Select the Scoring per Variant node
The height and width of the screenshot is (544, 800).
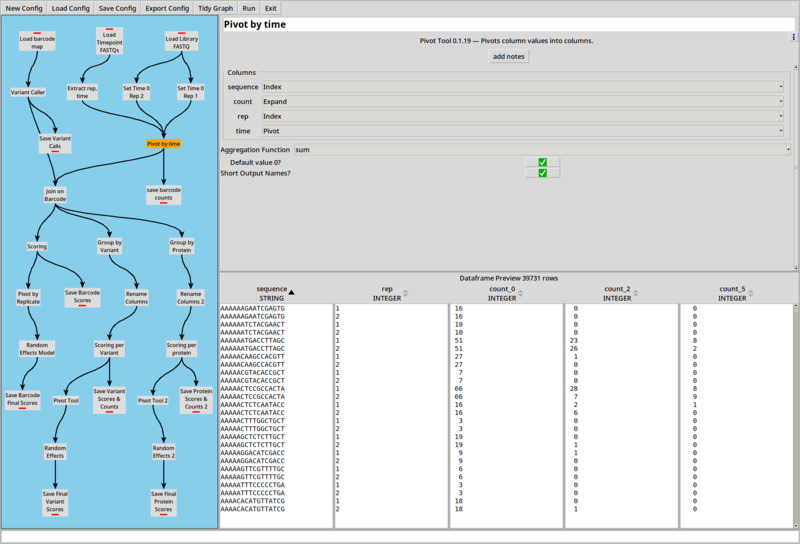[x=109, y=349]
